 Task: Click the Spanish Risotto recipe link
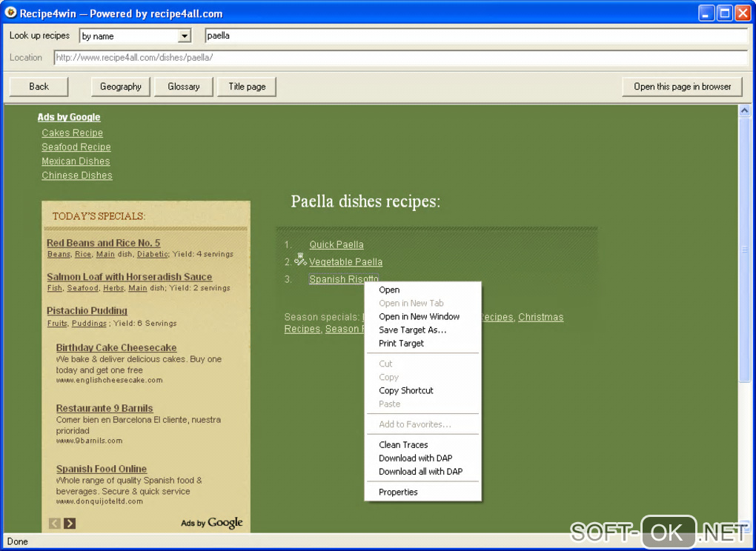(x=344, y=279)
